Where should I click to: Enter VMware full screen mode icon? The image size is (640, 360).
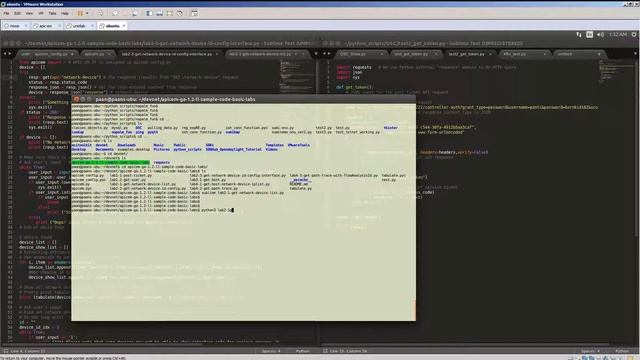[170, 13]
